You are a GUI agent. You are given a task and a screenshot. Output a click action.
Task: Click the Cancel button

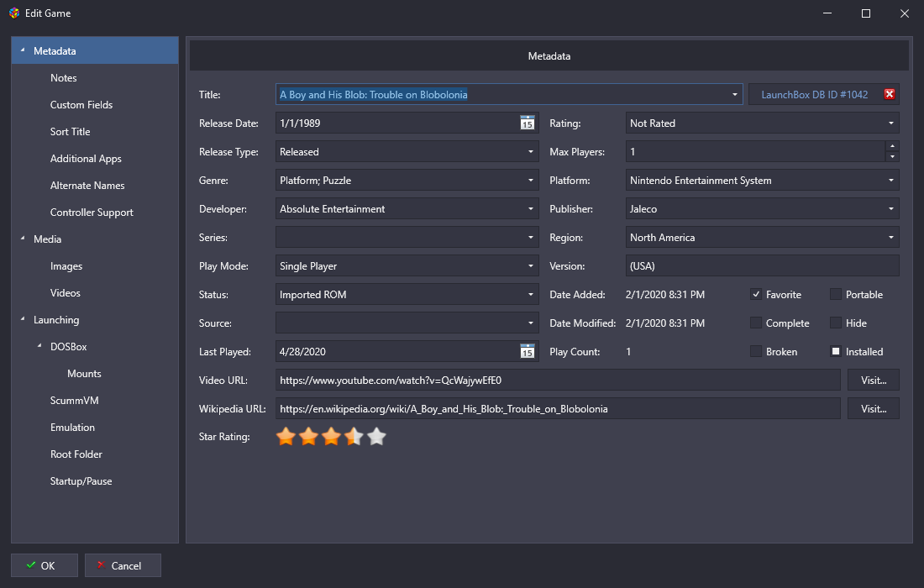(x=123, y=565)
